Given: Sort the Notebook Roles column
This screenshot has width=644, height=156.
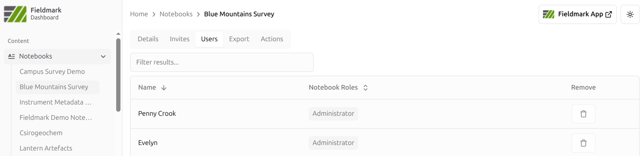Looking at the screenshot, I should click(x=365, y=88).
